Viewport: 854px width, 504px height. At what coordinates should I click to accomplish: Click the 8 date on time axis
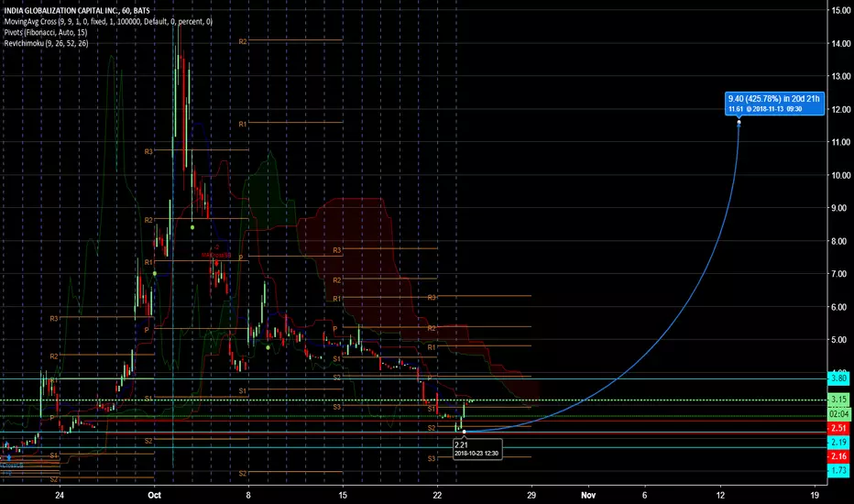(248, 495)
